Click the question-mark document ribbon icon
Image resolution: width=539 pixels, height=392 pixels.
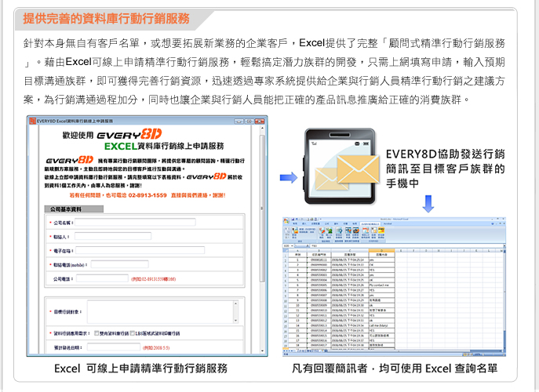[x=339, y=230]
